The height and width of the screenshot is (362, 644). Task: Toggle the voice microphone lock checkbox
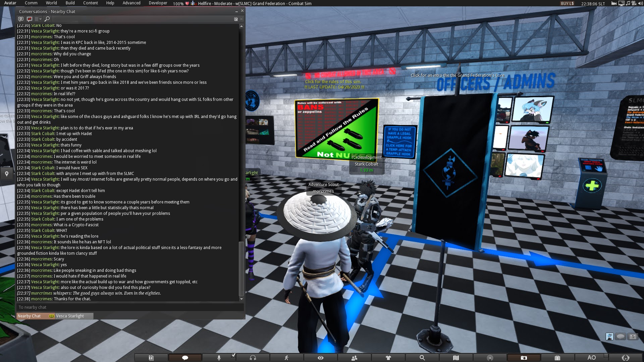233,355
